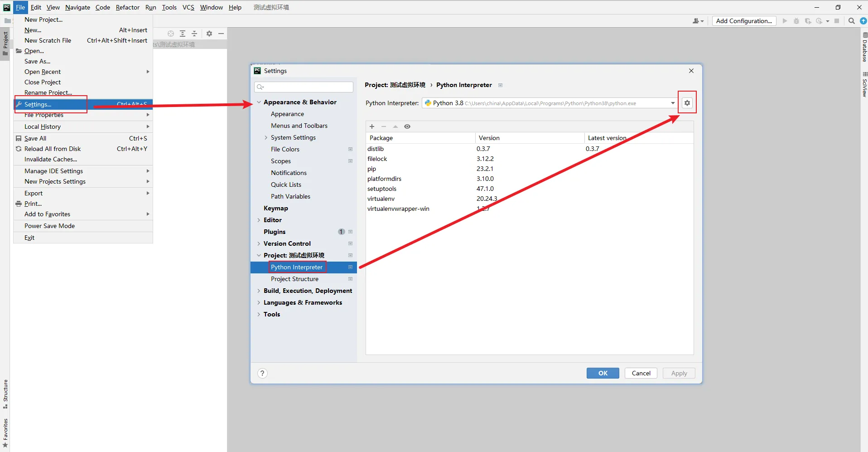Select Python Interpreter in tree
868x452 pixels.
[x=297, y=267]
